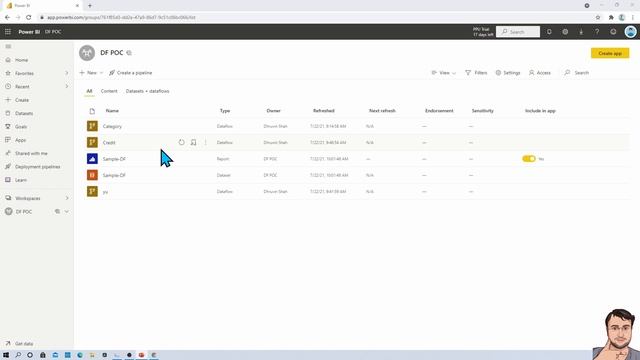
Task: Click the Sample-DF dataset icon
Action: 92,175
